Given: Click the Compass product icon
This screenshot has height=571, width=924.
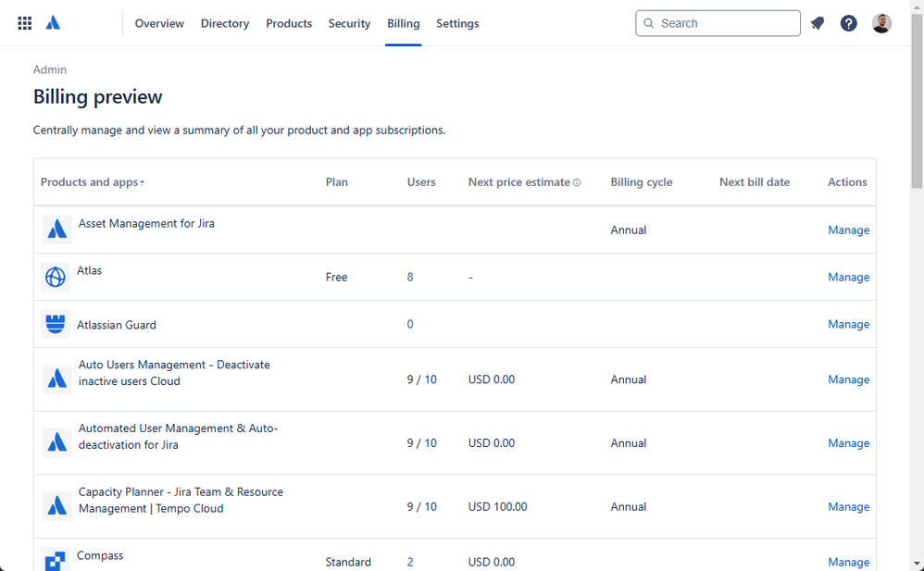Looking at the screenshot, I should point(56,560).
